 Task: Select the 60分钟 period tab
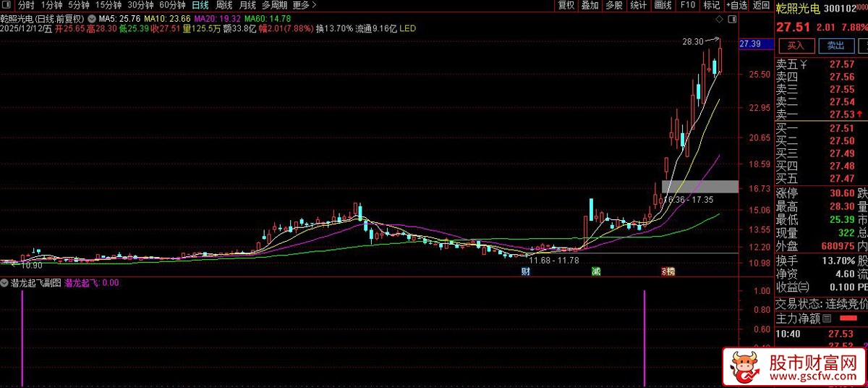tap(172, 5)
